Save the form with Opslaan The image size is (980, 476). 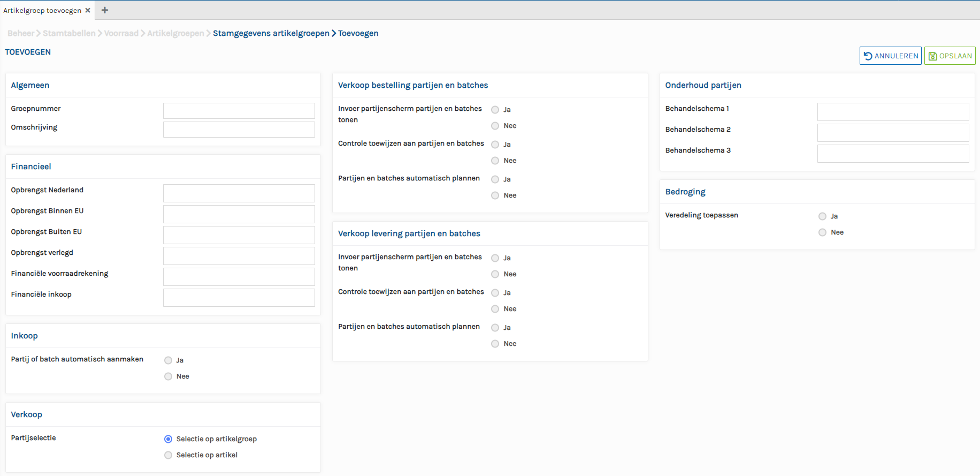coord(950,56)
